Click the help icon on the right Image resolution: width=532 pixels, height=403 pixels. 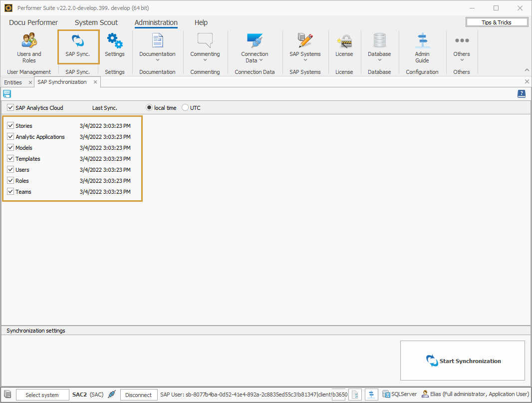(521, 94)
